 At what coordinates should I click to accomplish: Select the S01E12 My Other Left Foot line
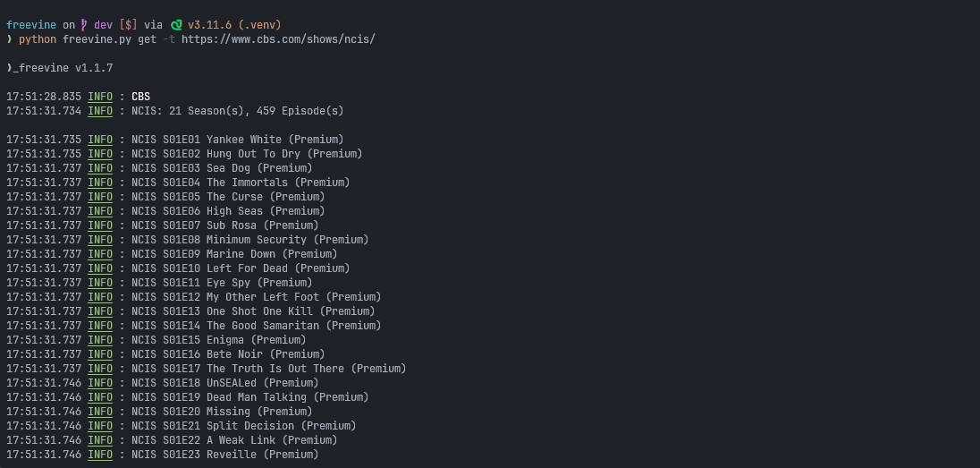coord(256,297)
